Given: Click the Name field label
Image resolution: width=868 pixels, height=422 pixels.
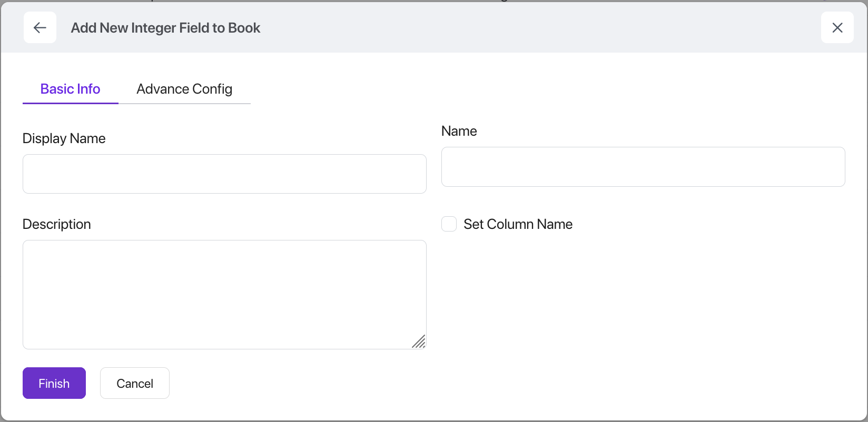Looking at the screenshot, I should pos(459,131).
